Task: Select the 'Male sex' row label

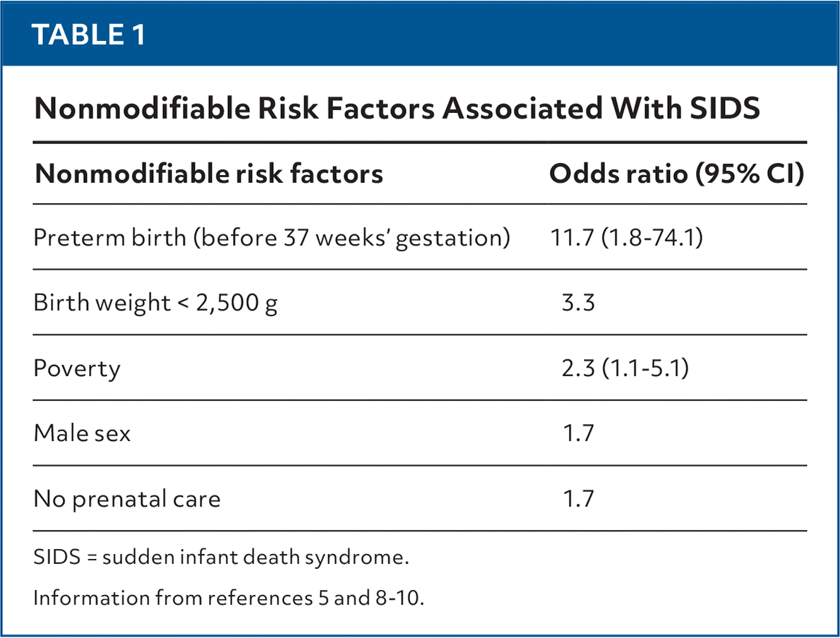Action: coord(82,433)
